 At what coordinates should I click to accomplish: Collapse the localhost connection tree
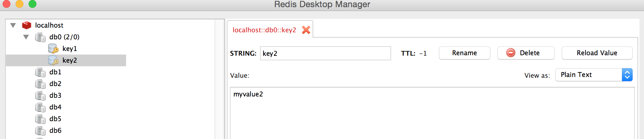[x=13, y=25]
